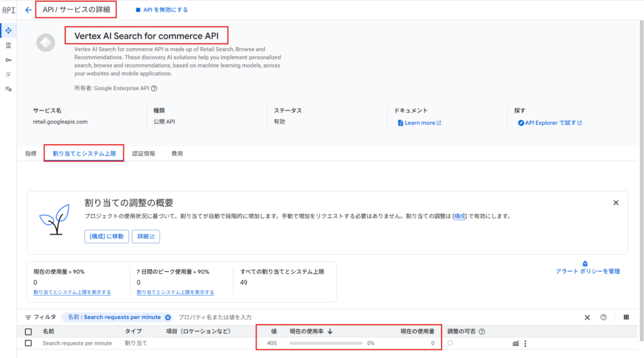
Task: Click the 有効 status value
Action: (279, 121)
